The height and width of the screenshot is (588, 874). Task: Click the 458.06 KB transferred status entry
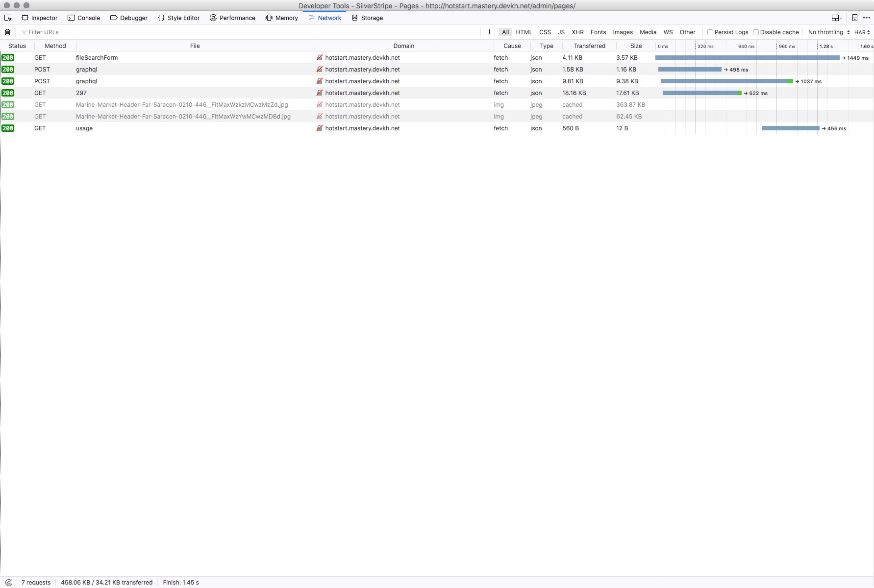(107, 582)
